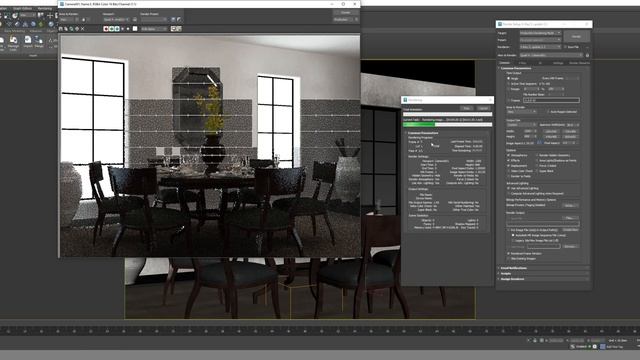Open Area to Render dropdown in Render Setup
The width and height of the screenshot is (640, 360).
pyautogui.click(x=521, y=111)
